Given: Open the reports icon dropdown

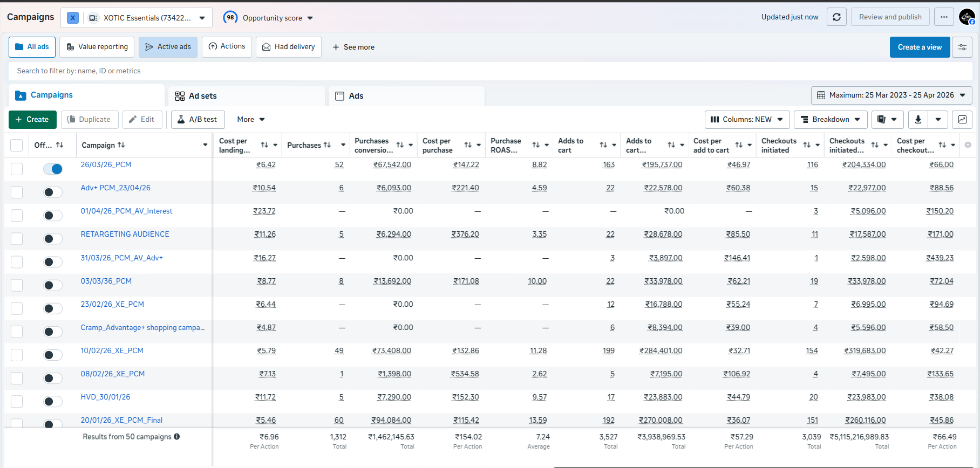Looking at the screenshot, I should pos(888,120).
